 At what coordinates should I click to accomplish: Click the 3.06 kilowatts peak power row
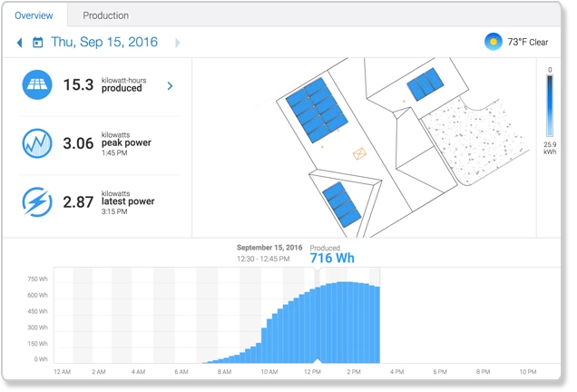100,143
